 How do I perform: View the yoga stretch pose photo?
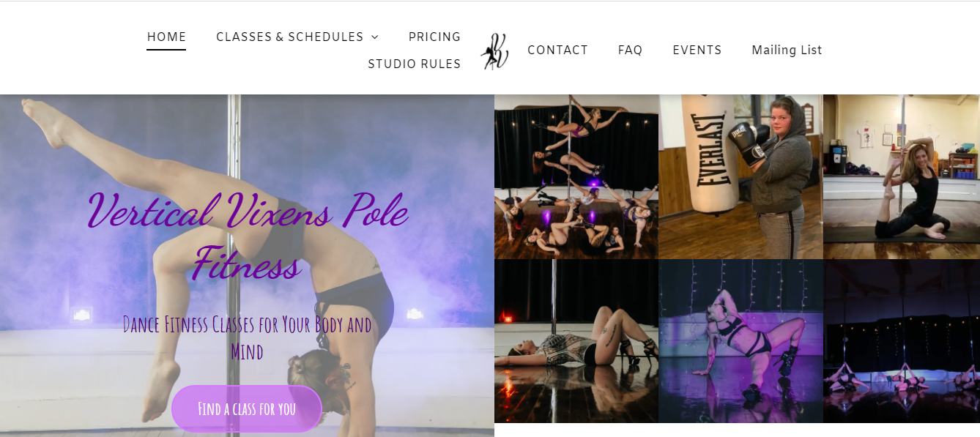[902, 176]
